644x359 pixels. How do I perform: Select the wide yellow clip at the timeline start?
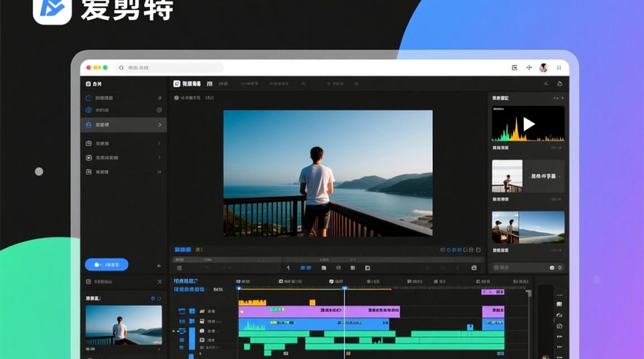252,303
